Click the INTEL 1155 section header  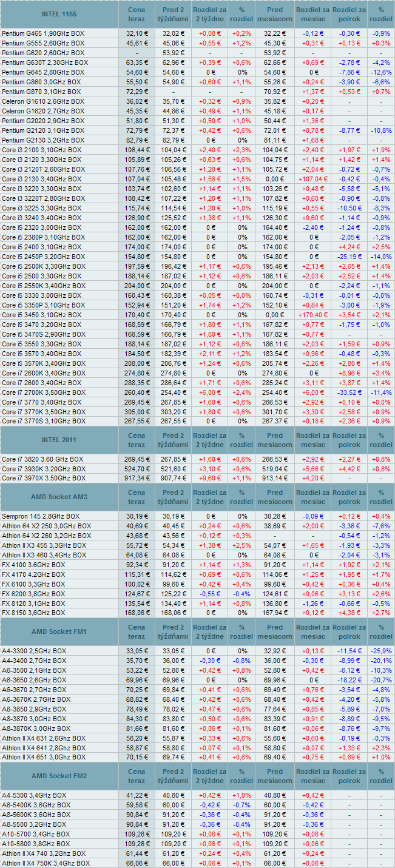tap(59, 13)
